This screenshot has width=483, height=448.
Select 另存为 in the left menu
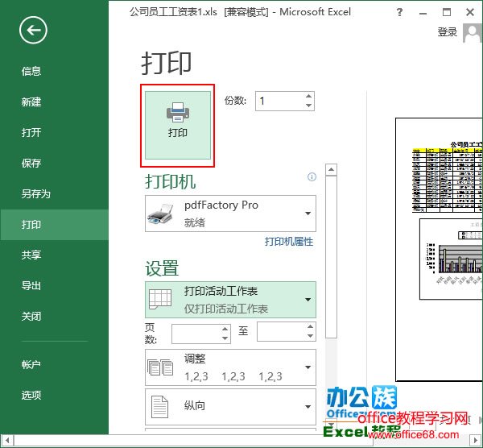(x=36, y=194)
